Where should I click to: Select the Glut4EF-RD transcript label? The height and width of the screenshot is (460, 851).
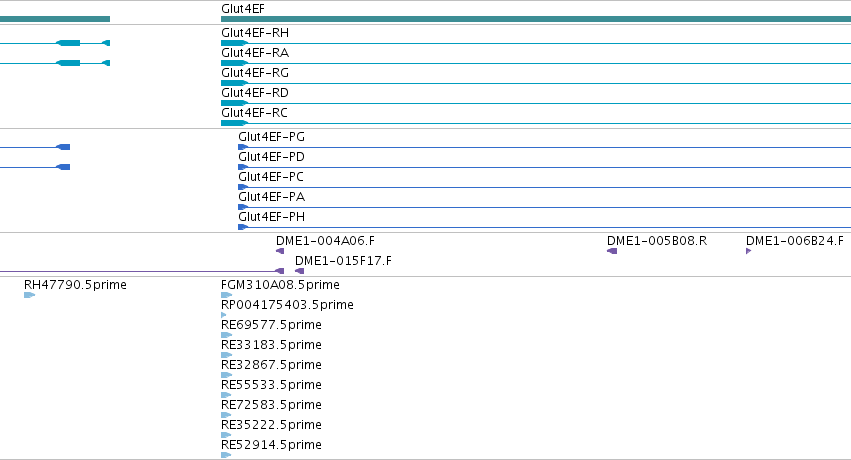point(255,93)
